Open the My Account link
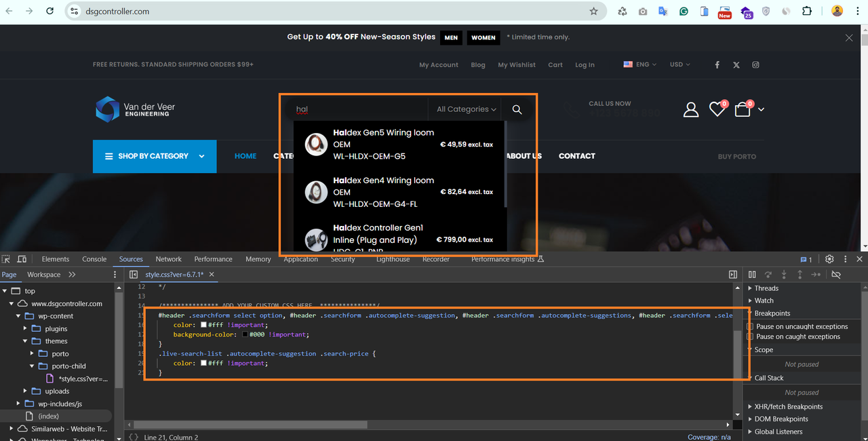 click(x=439, y=65)
